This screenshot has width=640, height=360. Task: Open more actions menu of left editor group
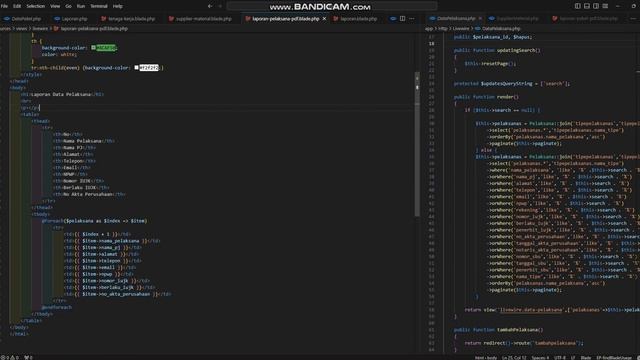[x=412, y=19]
